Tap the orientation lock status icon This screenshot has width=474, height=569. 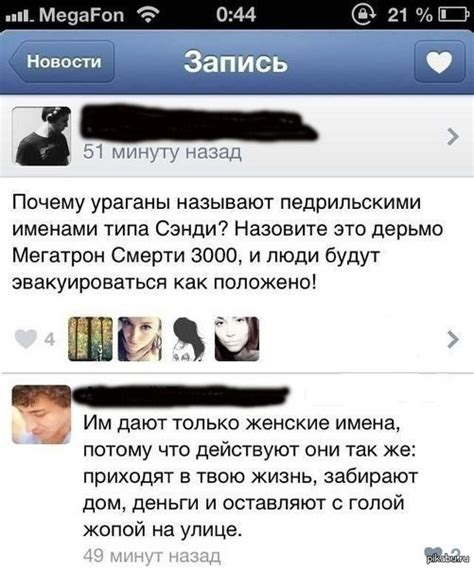click(x=363, y=15)
